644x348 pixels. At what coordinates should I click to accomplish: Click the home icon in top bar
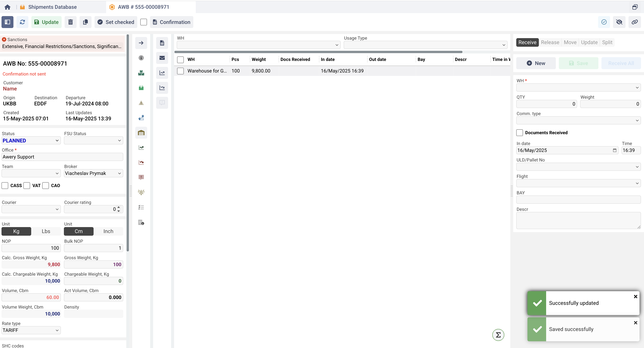(x=7, y=7)
